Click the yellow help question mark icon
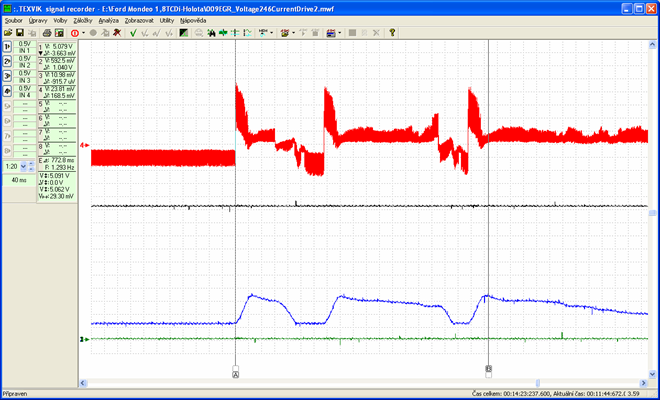Image resolution: width=660 pixels, height=400 pixels. (392, 33)
